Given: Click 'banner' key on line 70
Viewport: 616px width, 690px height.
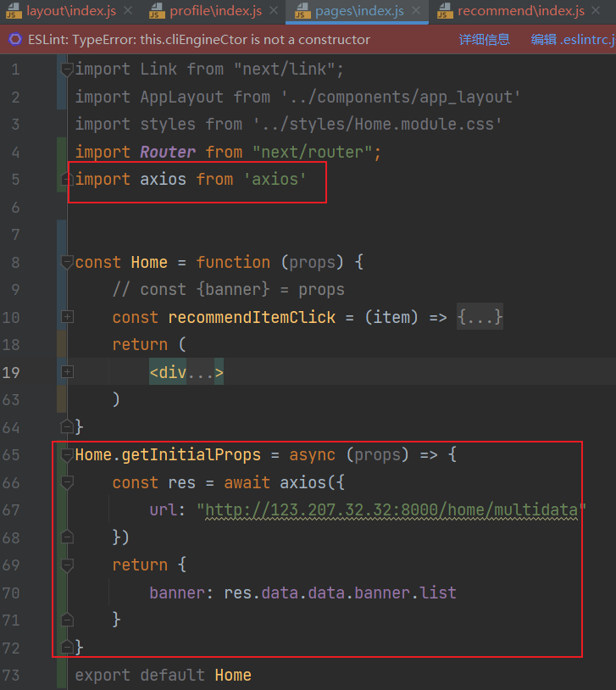Looking at the screenshot, I should point(177,593).
